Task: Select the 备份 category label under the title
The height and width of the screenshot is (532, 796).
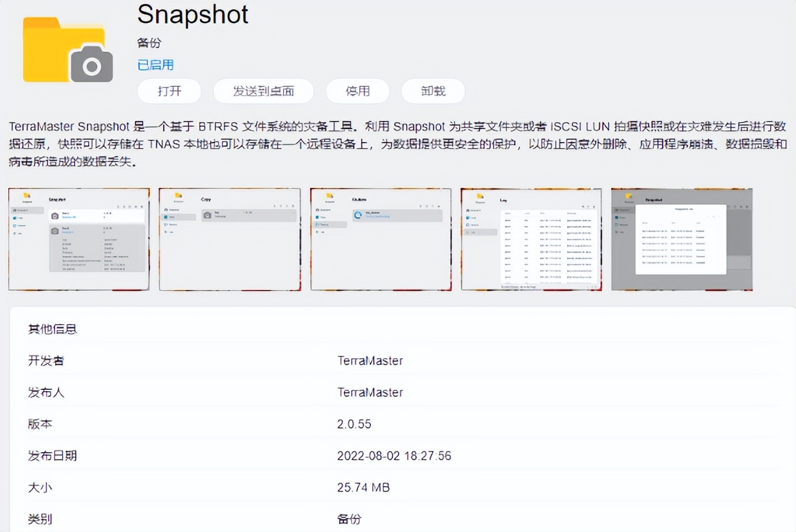Action: tap(149, 42)
